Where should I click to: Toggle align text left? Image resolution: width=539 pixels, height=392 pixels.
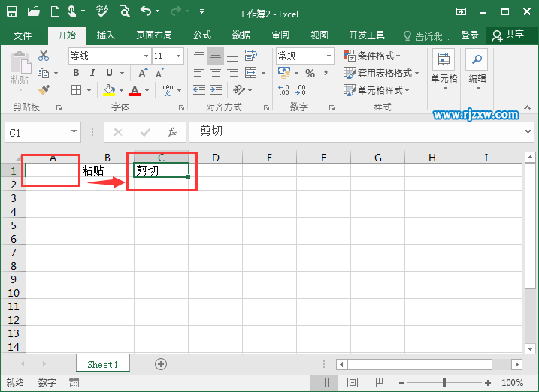coord(199,73)
